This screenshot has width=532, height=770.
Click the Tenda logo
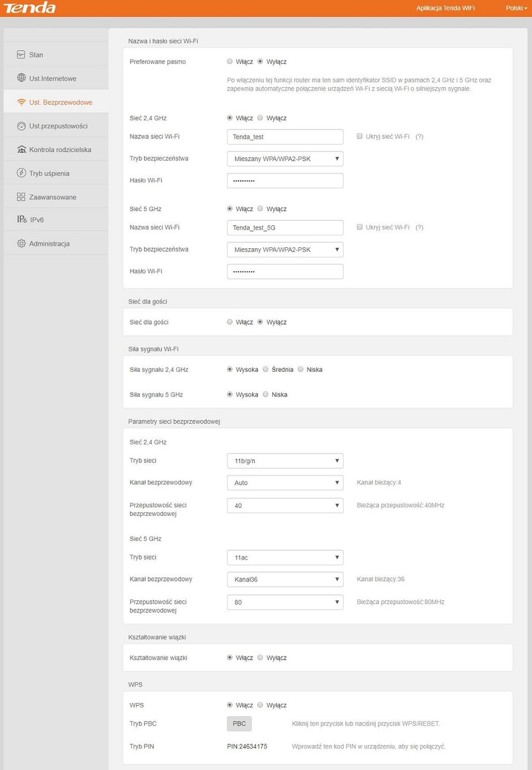point(30,7)
